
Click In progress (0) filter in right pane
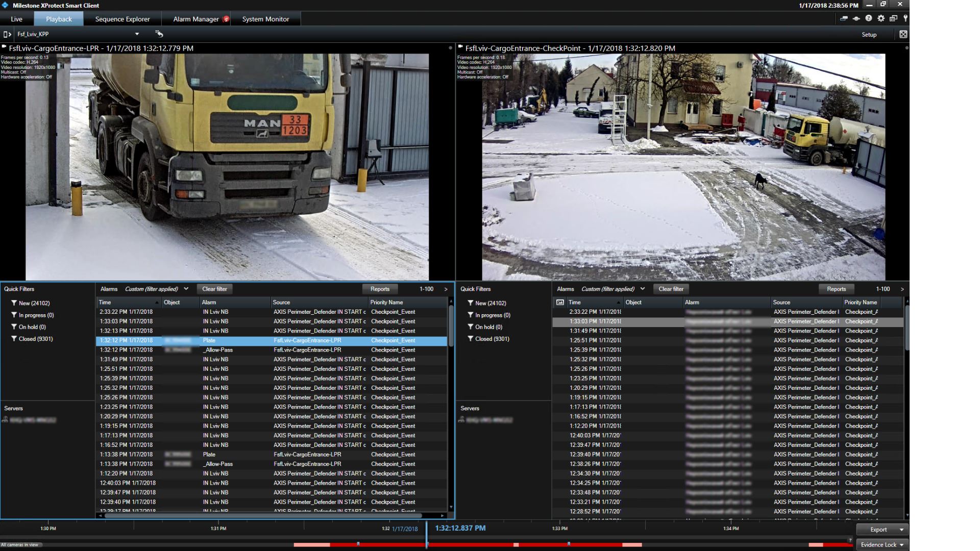pos(488,315)
